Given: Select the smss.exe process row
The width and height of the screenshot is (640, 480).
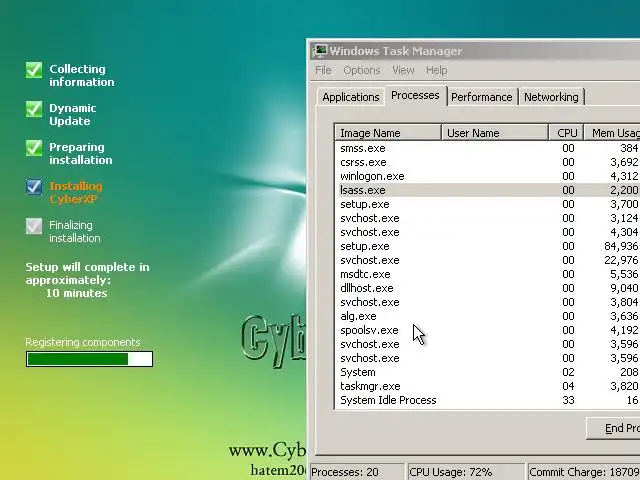Looking at the screenshot, I should tap(488, 148).
